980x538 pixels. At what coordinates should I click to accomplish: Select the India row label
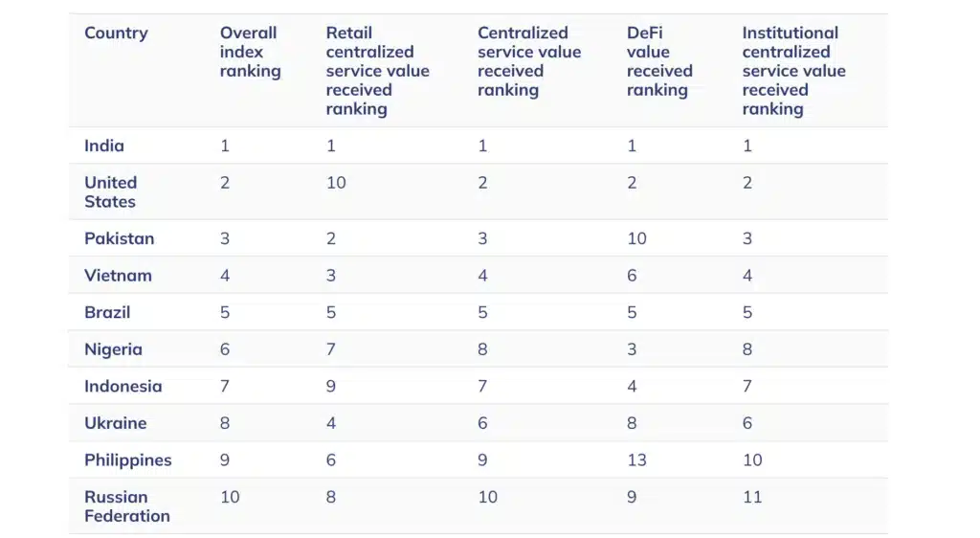[104, 146]
